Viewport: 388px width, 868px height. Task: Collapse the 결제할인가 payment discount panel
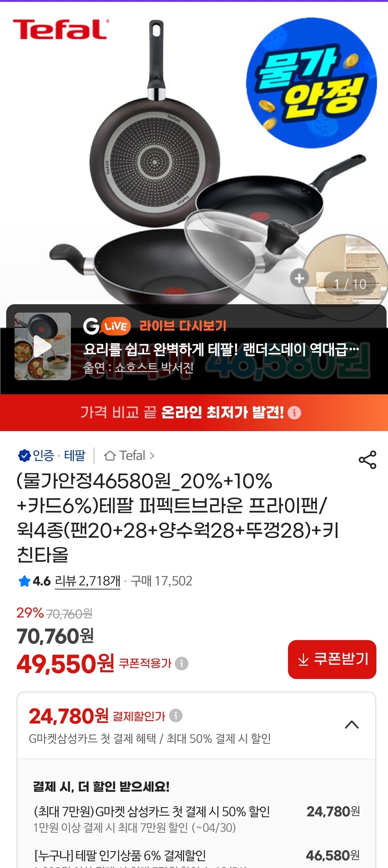click(x=352, y=725)
